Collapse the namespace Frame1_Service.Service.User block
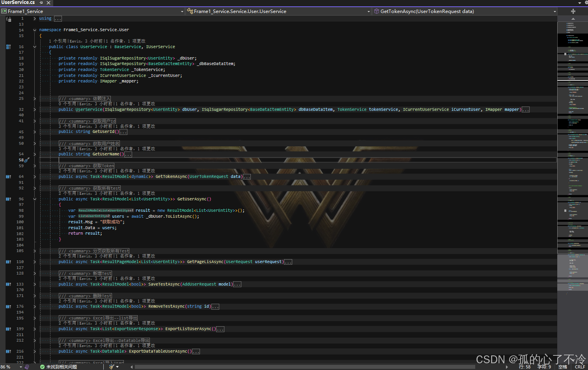This screenshot has height=370, width=588. 35,30
